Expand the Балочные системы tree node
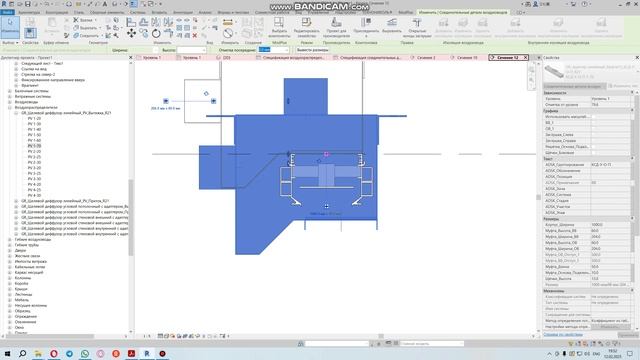Viewport: 640px width, 360px height. coord(10,91)
